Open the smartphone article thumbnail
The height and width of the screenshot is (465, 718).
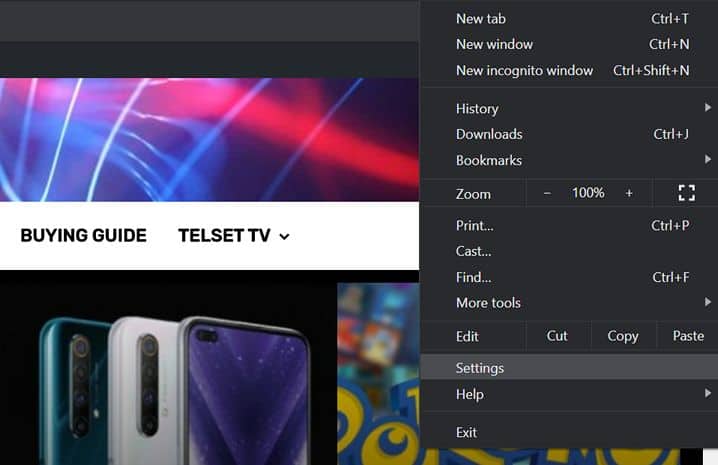(168, 368)
